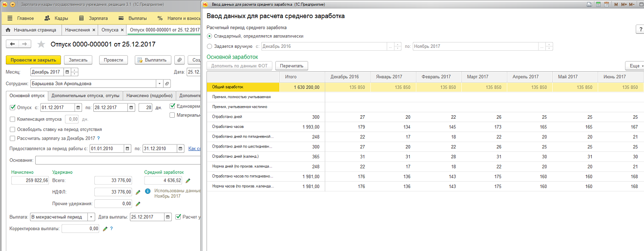Click the back navigation arrow
This screenshot has width=644, height=251.
pos(13,44)
